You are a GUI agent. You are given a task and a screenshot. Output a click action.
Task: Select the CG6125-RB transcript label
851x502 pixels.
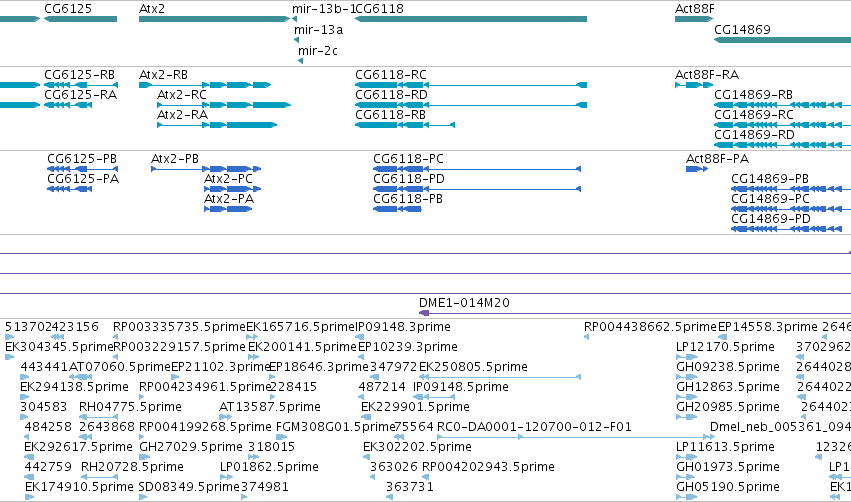click(x=79, y=74)
